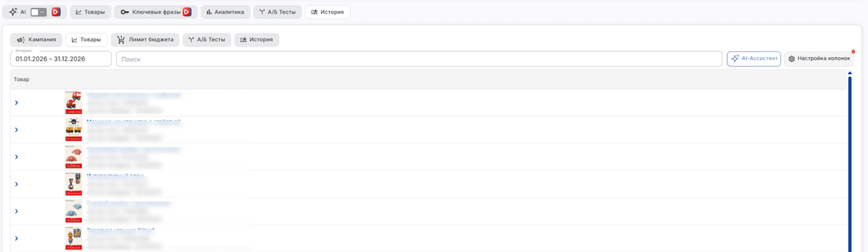Screen dimensions: 868x252
Task: Expand the fire truck product row
Action: click(16, 102)
